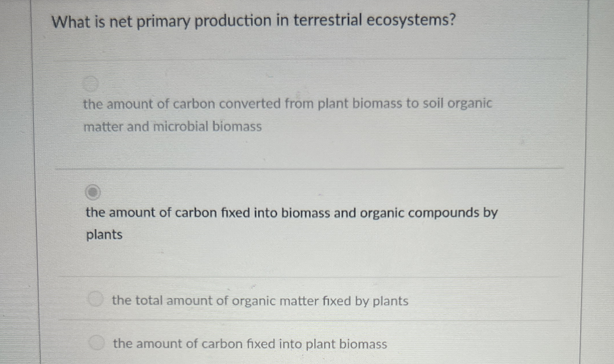Click the word 'What' at the start of the question
Viewport: 614px width, 364px height.
(71, 22)
